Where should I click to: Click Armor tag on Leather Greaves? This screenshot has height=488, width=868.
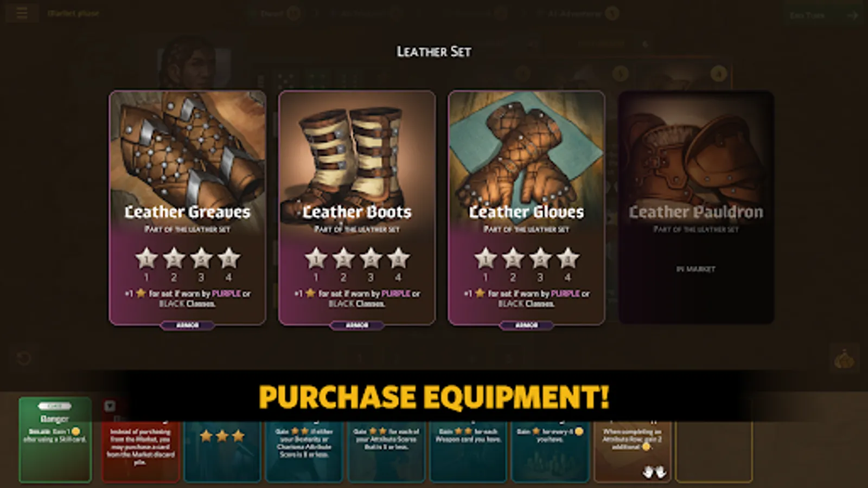coord(188,325)
